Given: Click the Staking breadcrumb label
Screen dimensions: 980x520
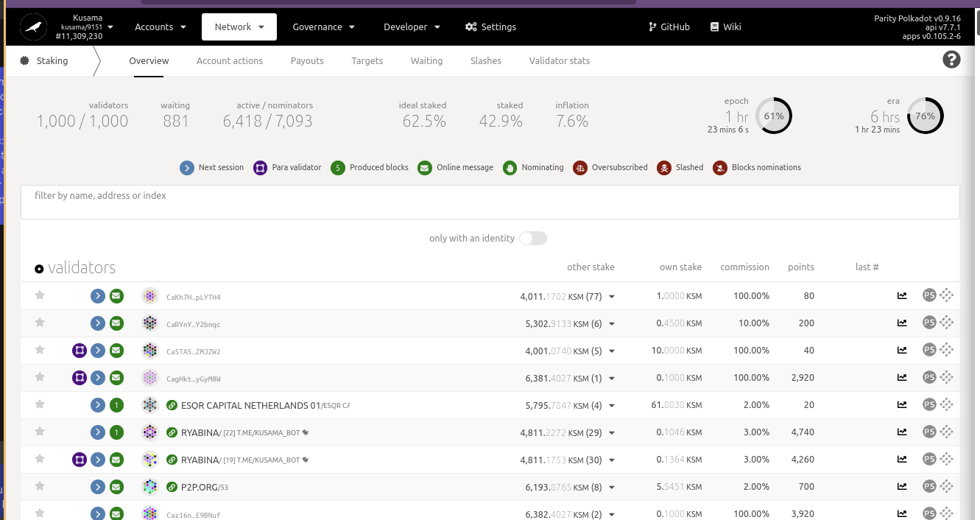Looking at the screenshot, I should coord(52,60).
